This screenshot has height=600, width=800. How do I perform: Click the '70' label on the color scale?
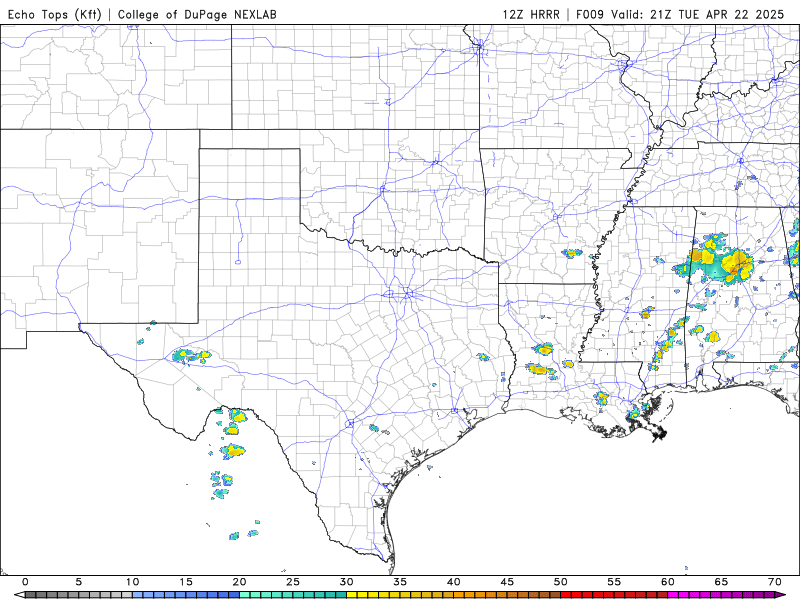point(775,582)
